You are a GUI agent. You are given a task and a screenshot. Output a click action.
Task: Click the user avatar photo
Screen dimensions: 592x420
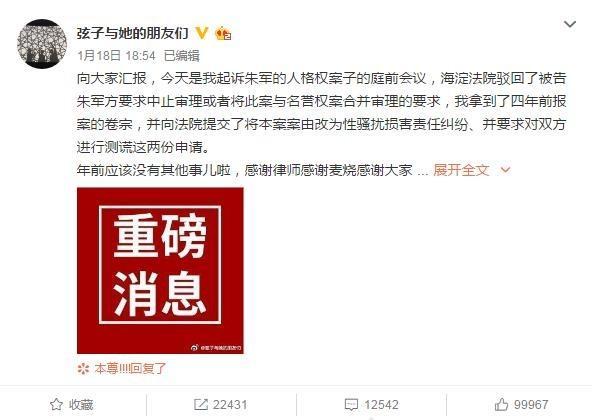click(x=42, y=44)
